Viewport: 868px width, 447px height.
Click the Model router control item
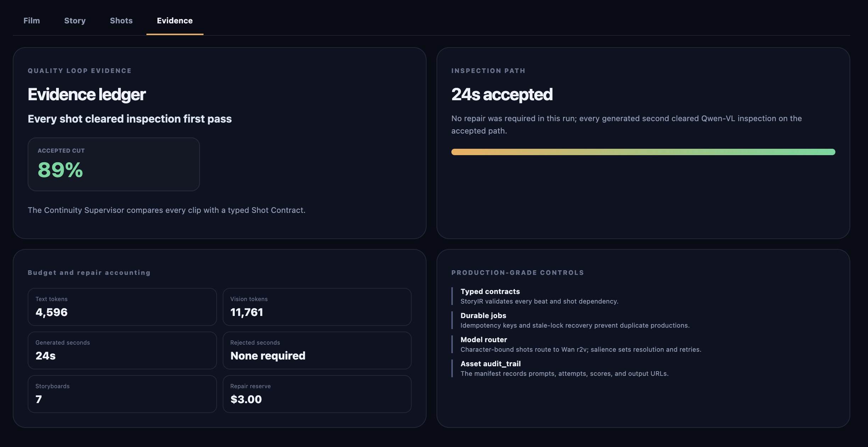[577, 344]
